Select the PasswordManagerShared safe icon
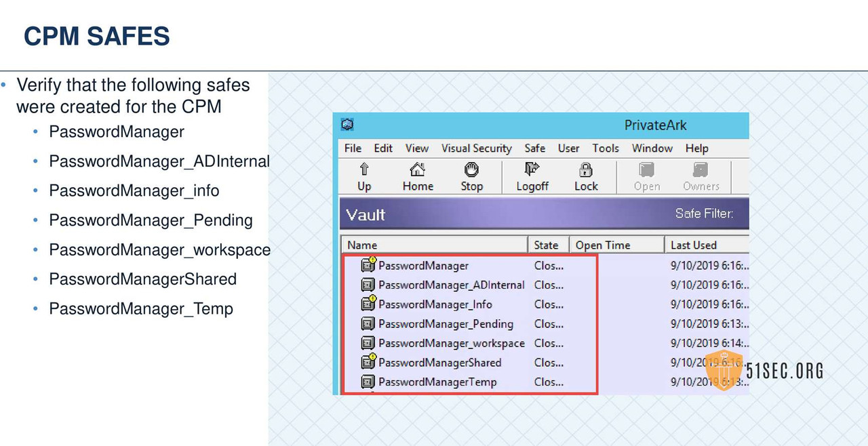The height and width of the screenshot is (446, 868). click(x=368, y=362)
